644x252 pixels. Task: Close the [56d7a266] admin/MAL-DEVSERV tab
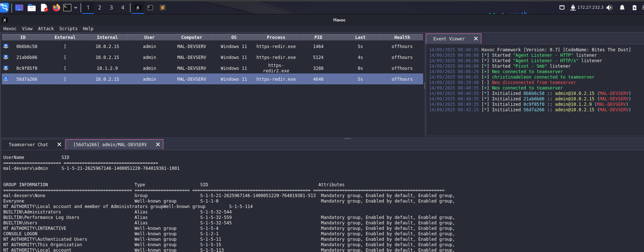tap(158, 144)
